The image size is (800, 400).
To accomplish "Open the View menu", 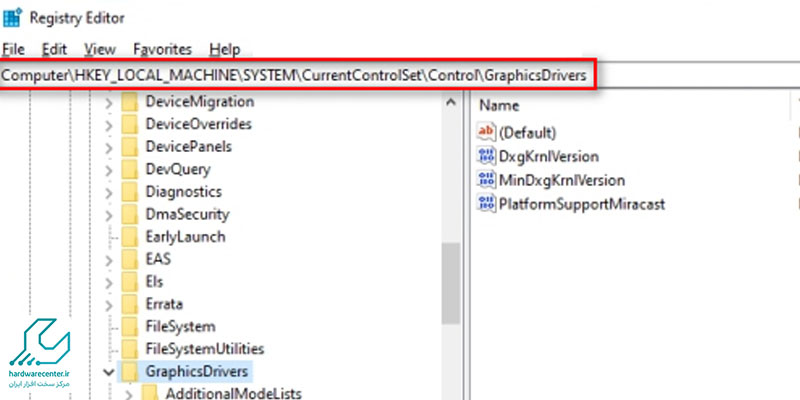I will [x=100, y=49].
